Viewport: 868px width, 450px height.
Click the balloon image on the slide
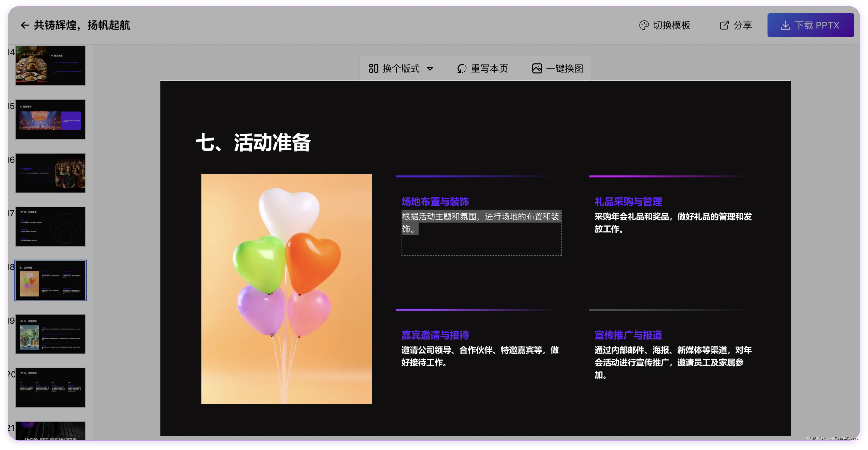point(286,289)
